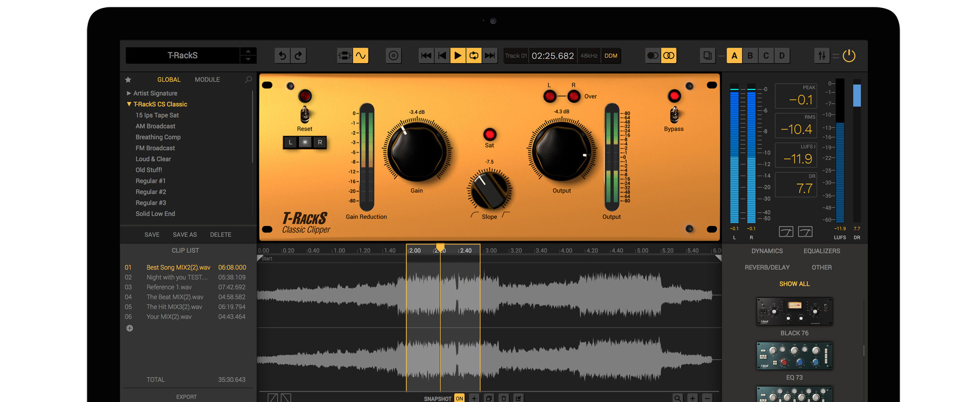Flip the Reset toggle switch

pyautogui.click(x=305, y=115)
